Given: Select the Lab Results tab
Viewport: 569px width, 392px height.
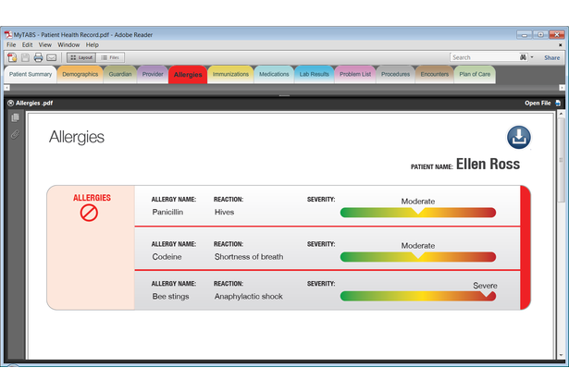Looking at the screenshot, I should (315, 74).
